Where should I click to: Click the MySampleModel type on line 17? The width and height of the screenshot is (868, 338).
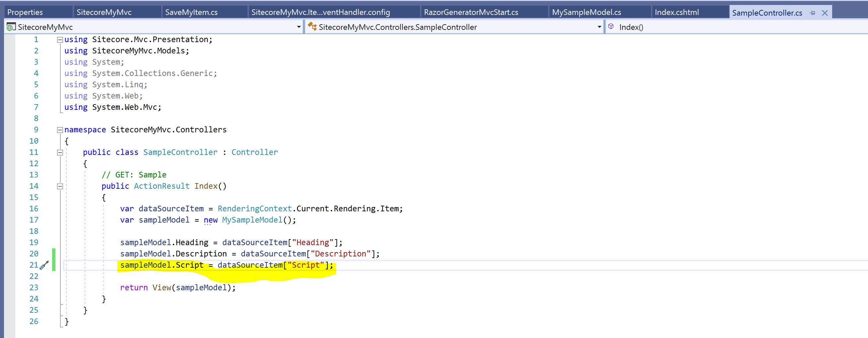252,220
